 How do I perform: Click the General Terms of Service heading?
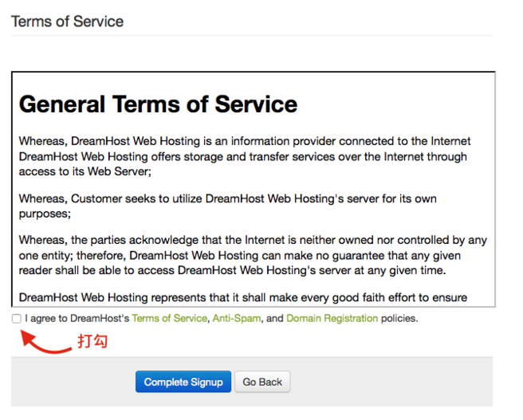tap(158, 104)
